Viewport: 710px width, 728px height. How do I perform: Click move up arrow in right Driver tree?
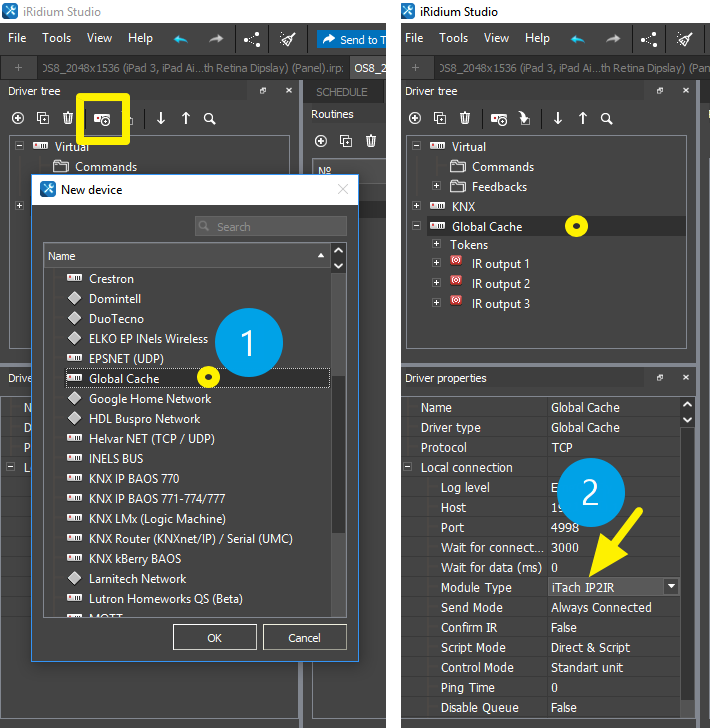click(583, 118)
